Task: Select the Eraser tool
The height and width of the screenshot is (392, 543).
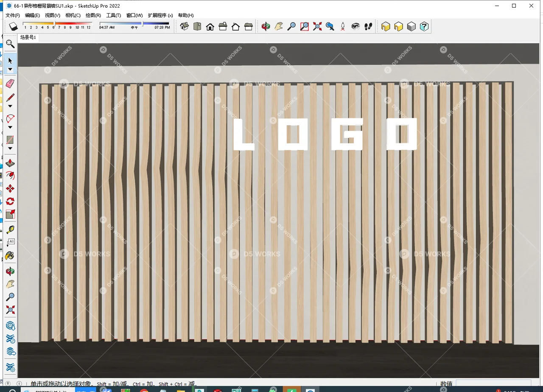Action: [x=10, y=83]
